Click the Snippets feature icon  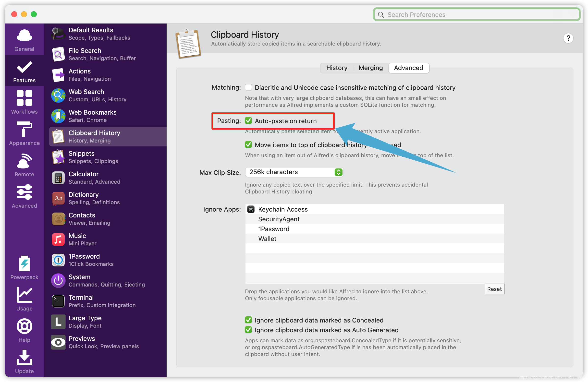coord(58,157)
